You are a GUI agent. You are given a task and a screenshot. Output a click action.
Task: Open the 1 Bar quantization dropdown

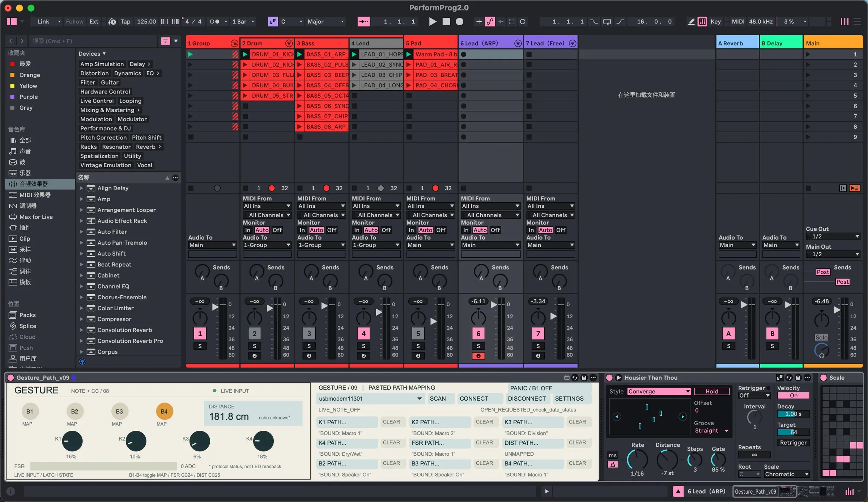[243, 22]
